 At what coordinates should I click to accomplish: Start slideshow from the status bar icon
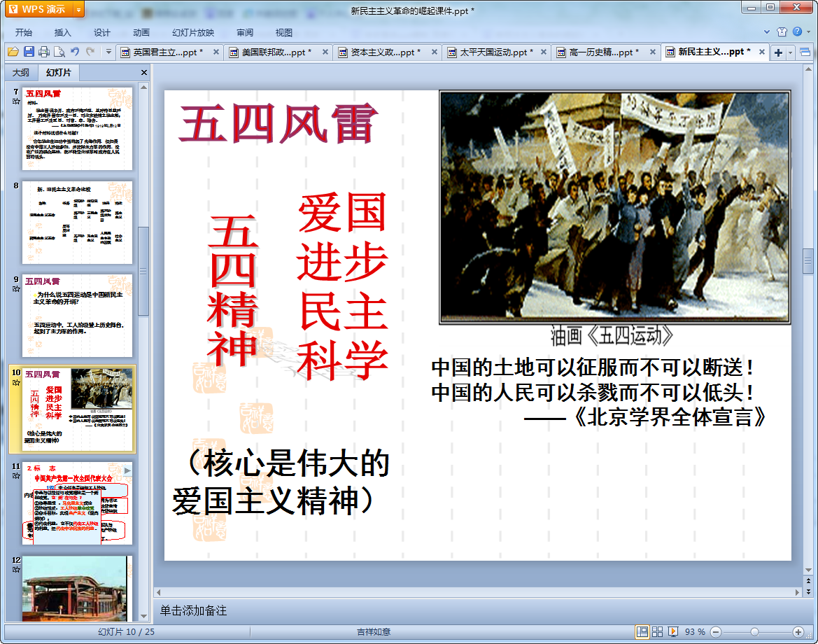673,631
